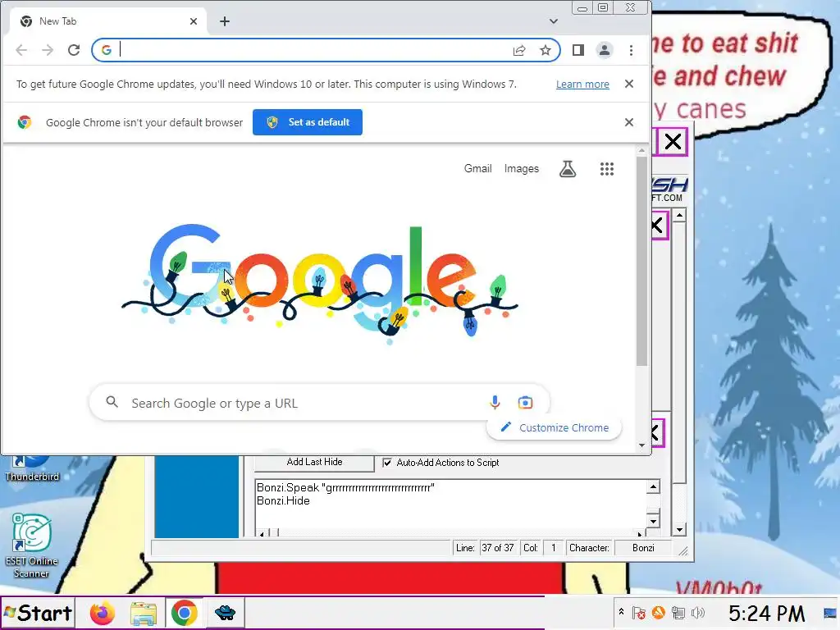The width and height of the screenshot is (840, 630).
Task: Open a new tab with the plus button
Action: pos(225,21)
